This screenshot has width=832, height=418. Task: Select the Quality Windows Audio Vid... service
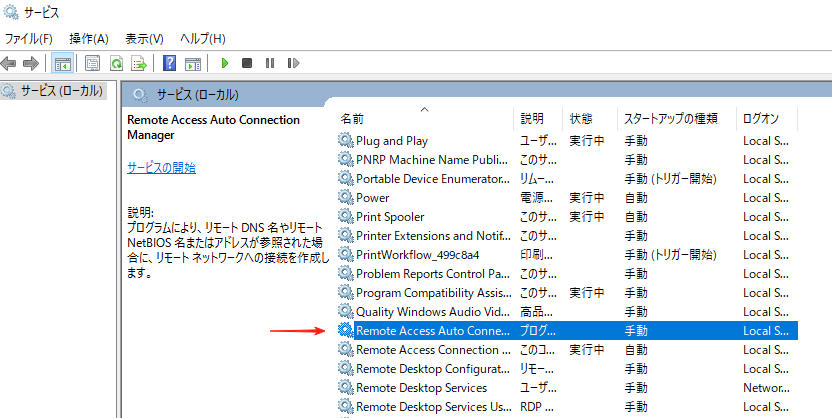(433, 312)
